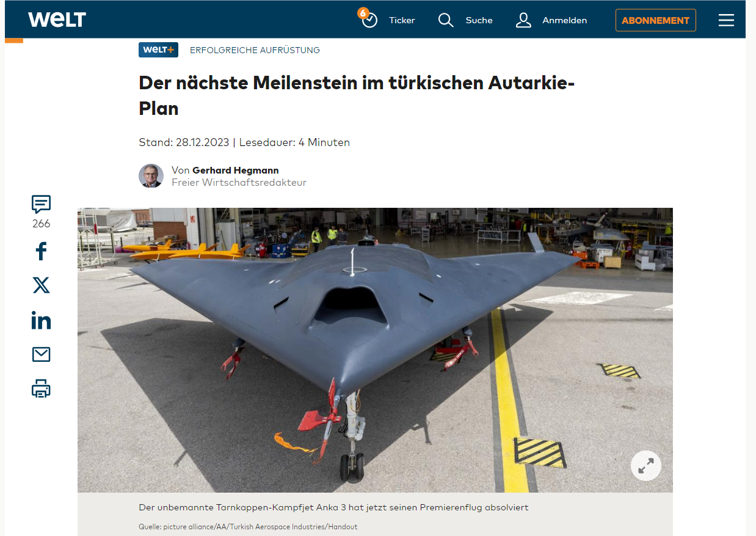Open the comments speech bubble icon
This screenshot has height=536, width=756.
point(41,204)
